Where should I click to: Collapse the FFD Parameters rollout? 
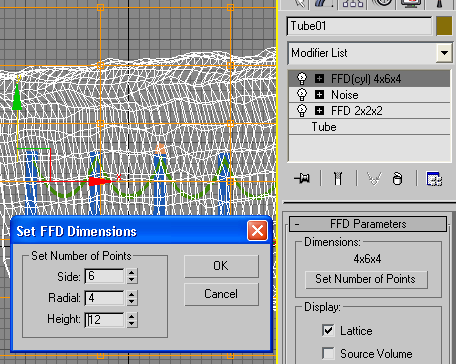(368, 224)
